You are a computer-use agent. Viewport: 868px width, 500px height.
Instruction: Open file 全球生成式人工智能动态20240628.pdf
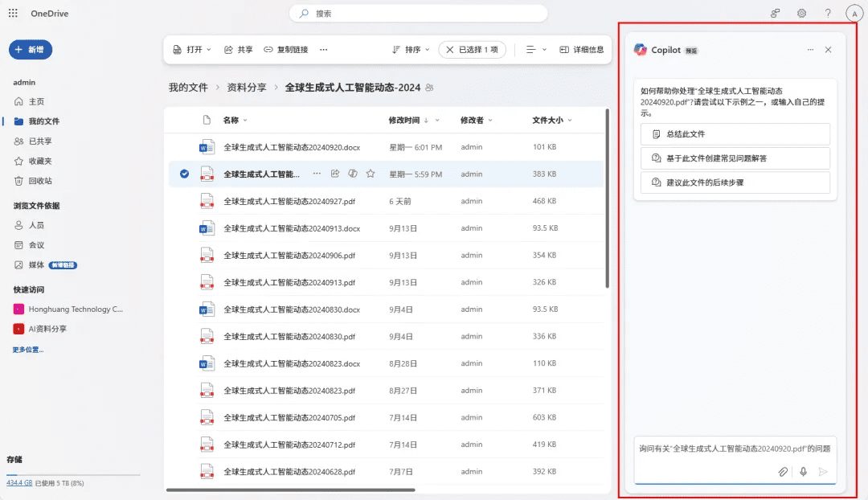click(289, 472)
